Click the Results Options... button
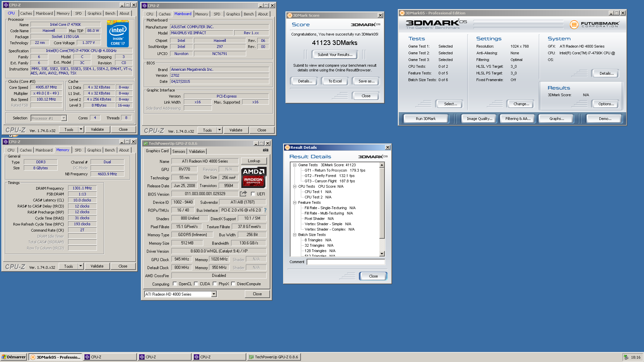Viewport: 644px width, 362px height. pos(606,104)
